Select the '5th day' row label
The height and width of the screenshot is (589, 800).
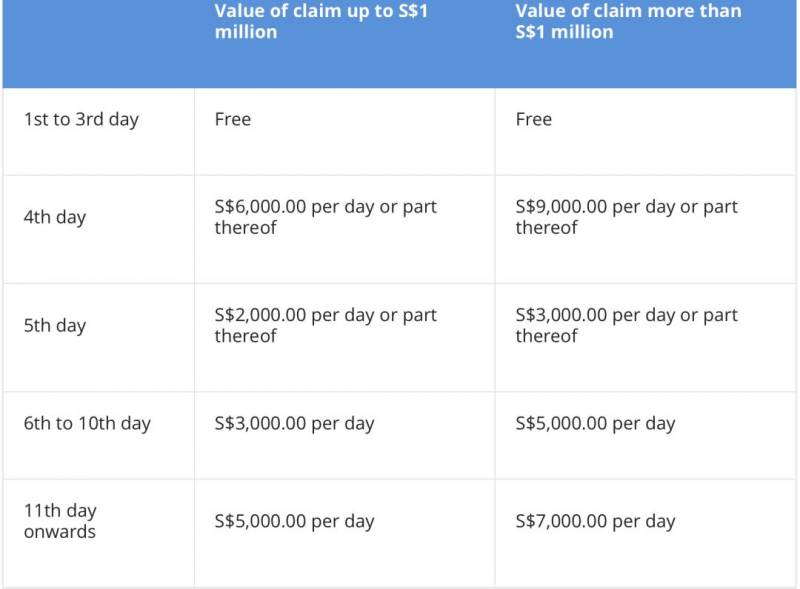click(55, 325)
